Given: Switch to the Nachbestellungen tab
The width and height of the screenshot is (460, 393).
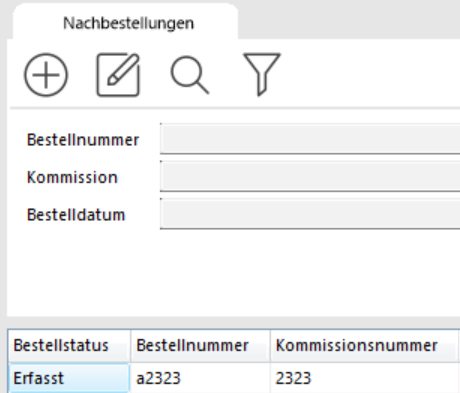Looking at the screenshot, I should pyautogui.click(x=128, y=23).
